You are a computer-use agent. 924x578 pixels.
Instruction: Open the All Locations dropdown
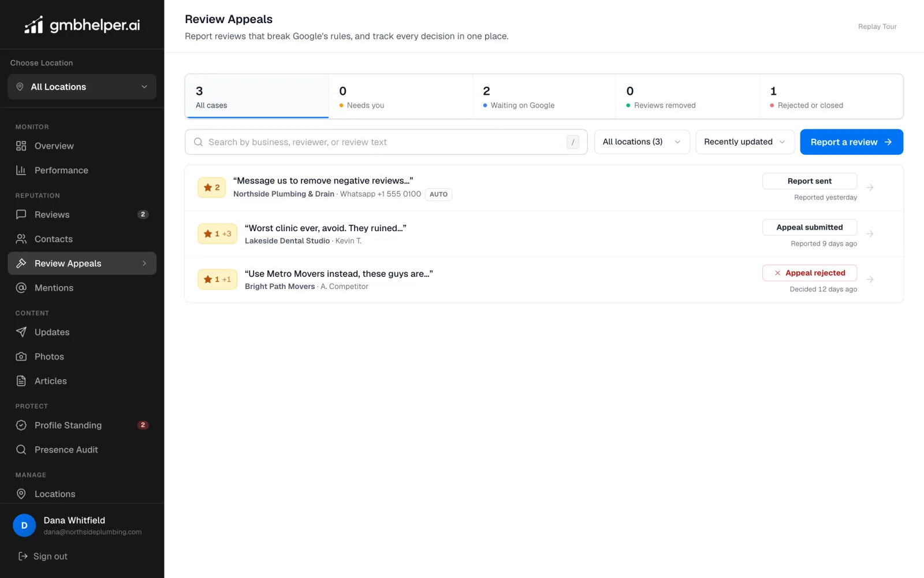point(82,87)
